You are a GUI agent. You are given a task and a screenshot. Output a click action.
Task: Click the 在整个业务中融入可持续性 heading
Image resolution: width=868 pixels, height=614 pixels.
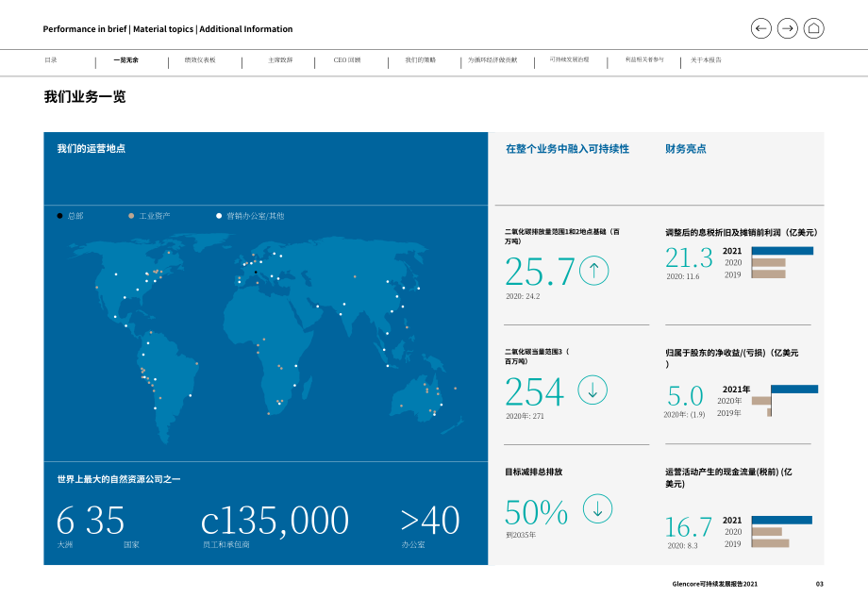pyautogui.click(x=567, y=149)
